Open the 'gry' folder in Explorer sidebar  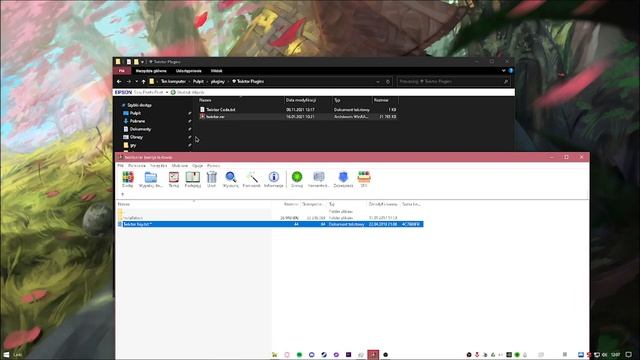coord(130,145)
